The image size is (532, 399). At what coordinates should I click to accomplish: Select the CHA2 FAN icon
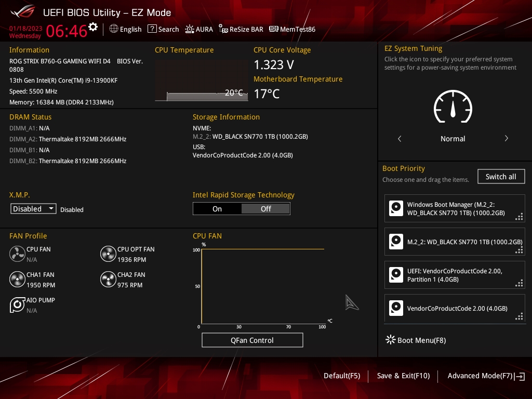point(108,279)
